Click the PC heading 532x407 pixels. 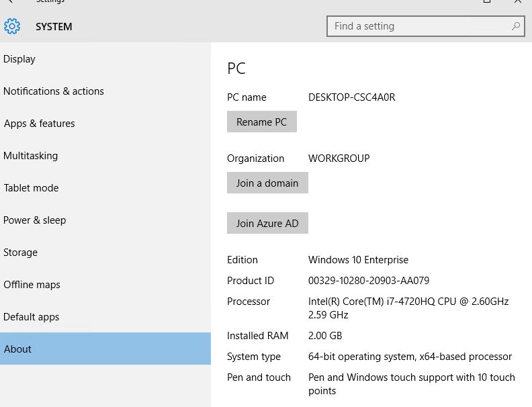(x=236, y=69)
